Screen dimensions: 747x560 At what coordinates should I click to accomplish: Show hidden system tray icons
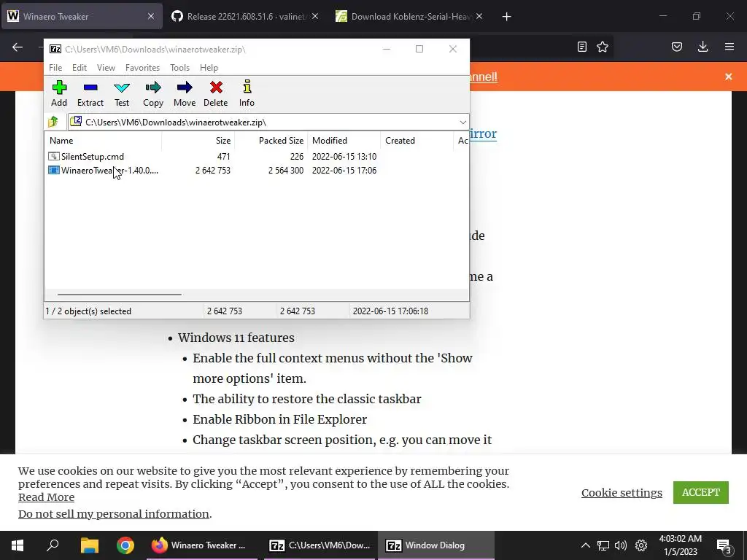tap(586, 545)
